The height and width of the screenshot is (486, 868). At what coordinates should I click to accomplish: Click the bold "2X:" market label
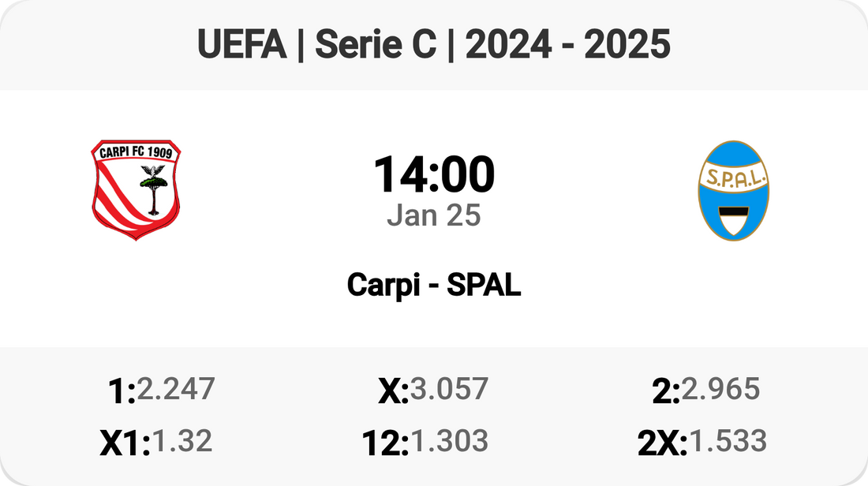point(663,443)
